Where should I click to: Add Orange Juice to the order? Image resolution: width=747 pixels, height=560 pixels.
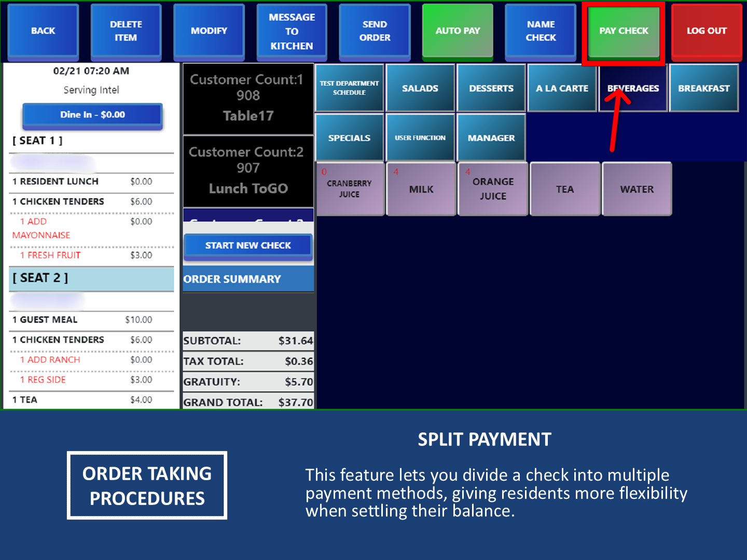[x=493, y=189]
